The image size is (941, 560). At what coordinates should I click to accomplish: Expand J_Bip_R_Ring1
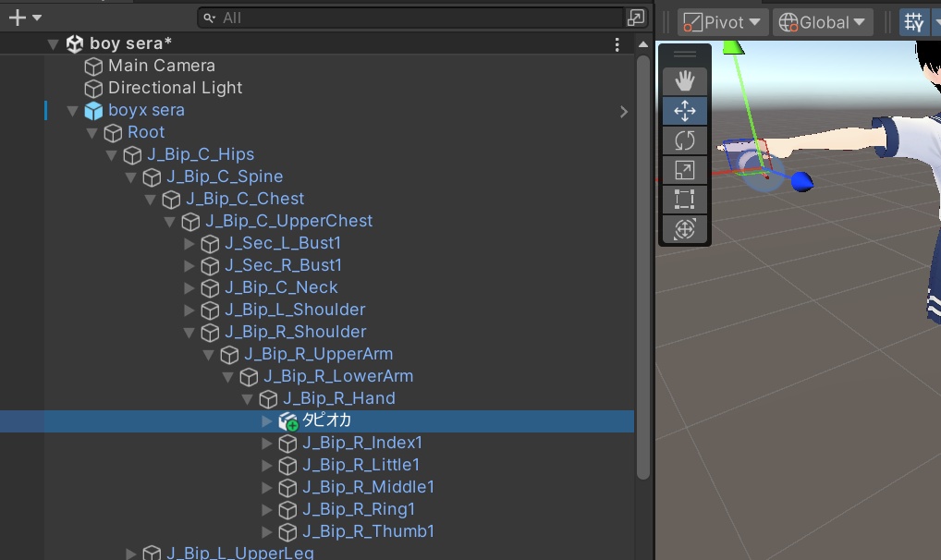coord(267,510)
